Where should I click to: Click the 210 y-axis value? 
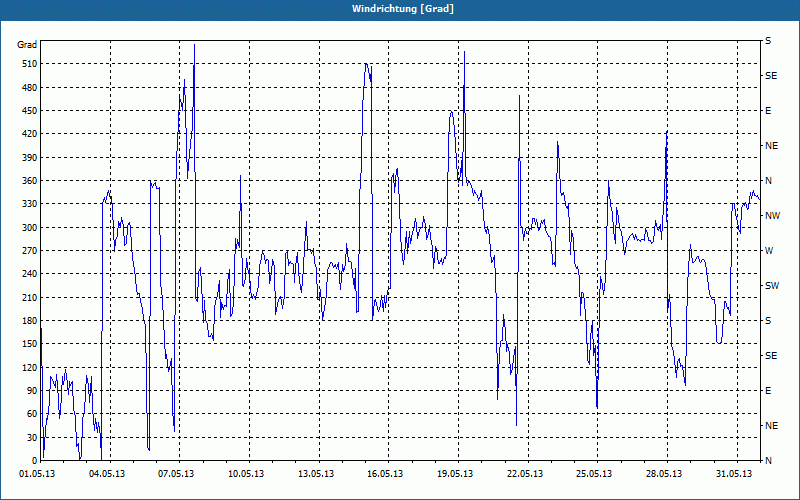tap(30, 297)
